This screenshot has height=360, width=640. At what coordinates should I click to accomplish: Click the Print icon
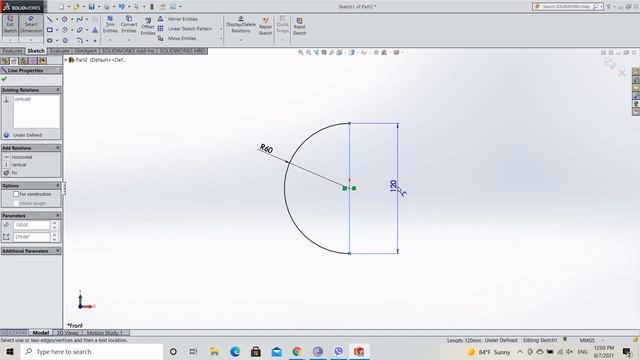(106, 7)
